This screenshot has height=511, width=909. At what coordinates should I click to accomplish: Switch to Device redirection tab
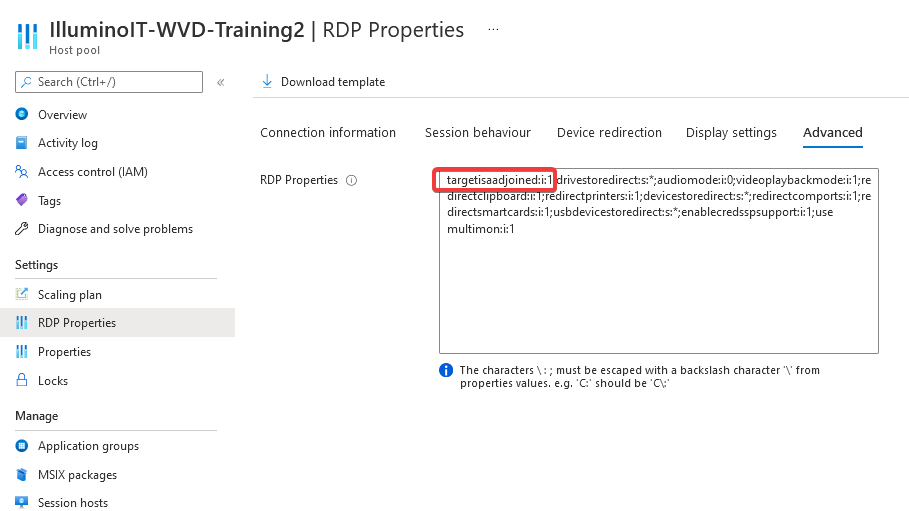tap(609, 132)
